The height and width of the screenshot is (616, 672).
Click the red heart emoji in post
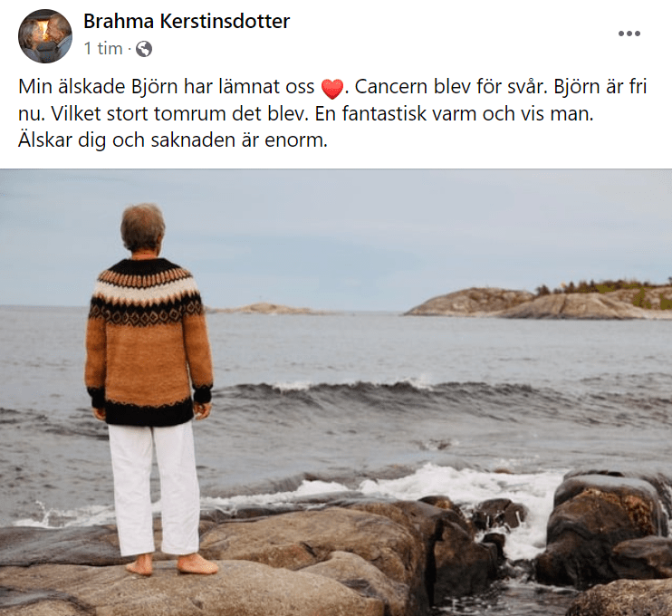[x=332, y=89]
